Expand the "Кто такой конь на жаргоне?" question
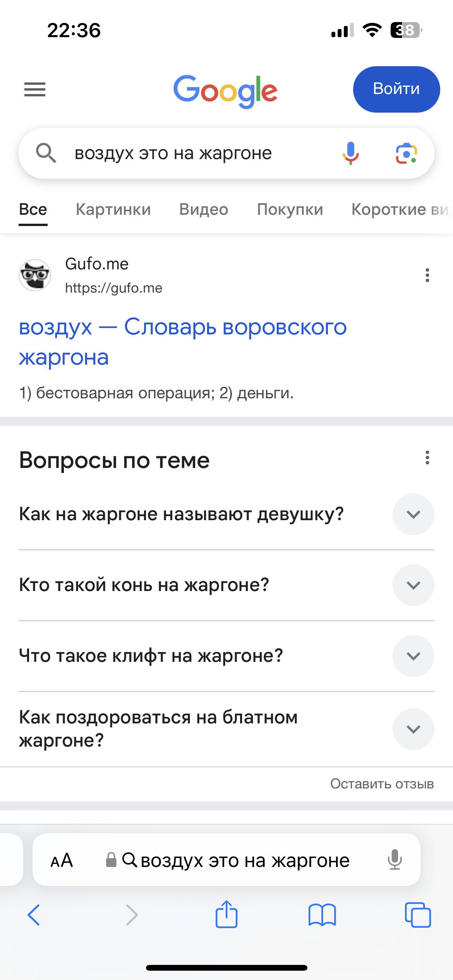This screenshot has width=453, height=980. 413,585
